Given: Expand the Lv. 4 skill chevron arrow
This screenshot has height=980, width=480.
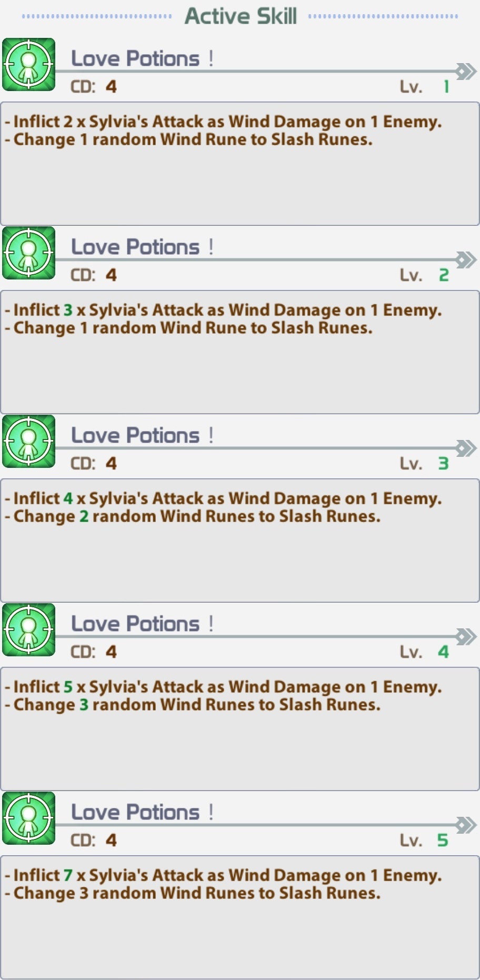Looking at the screenshot, I should tap(466, 636).
